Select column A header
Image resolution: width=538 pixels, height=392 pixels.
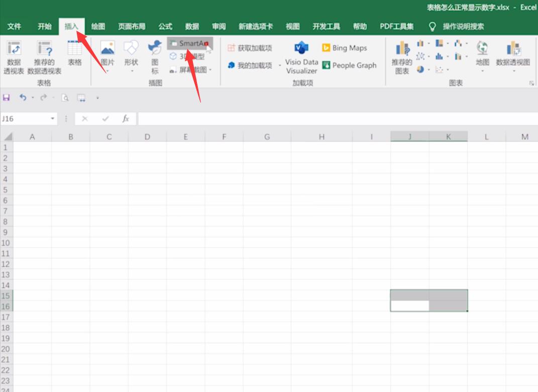32,137
